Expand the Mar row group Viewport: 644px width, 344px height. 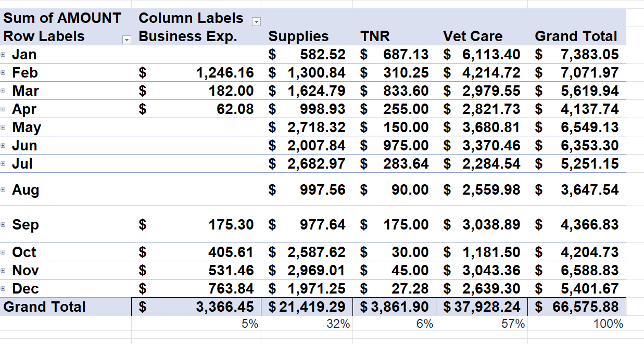[x=4, y=91]
